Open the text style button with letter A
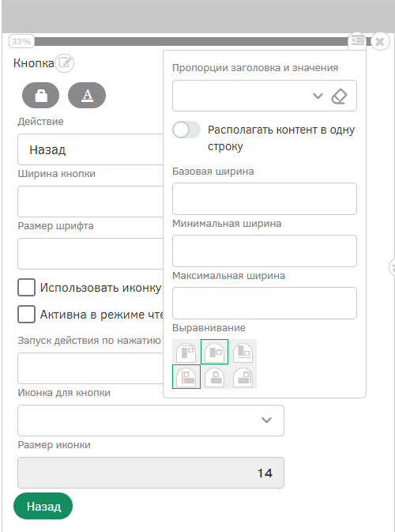Image resolution: width=395 pixels, height=532 pixels. [87, 96]
